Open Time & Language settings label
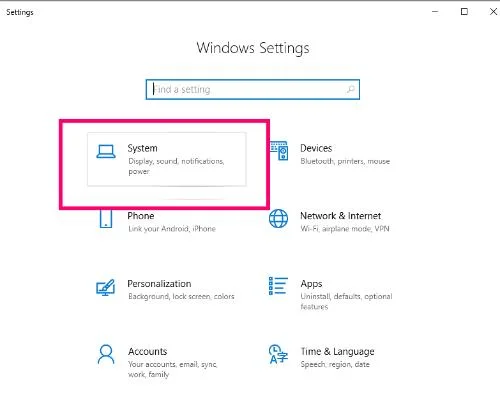 (337, 352)
